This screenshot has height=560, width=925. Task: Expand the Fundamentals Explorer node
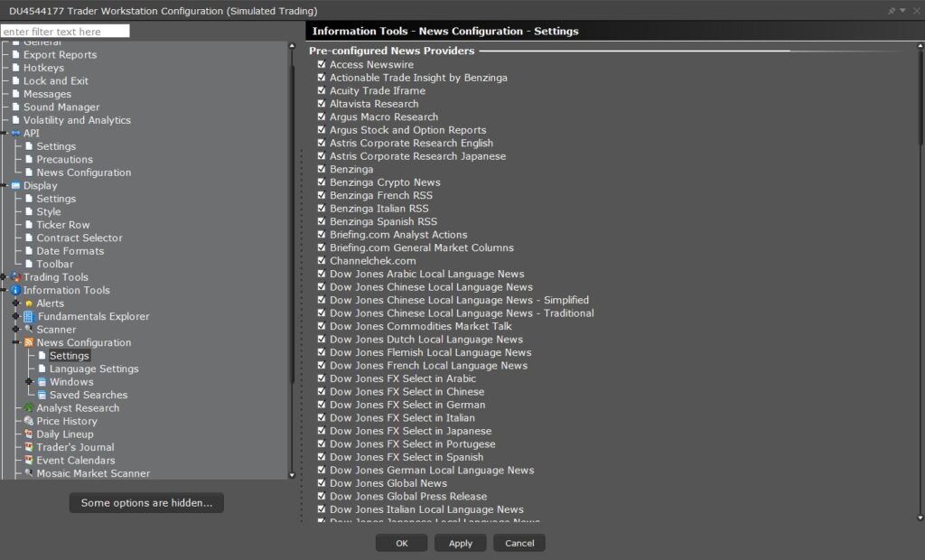pos(16,316)
